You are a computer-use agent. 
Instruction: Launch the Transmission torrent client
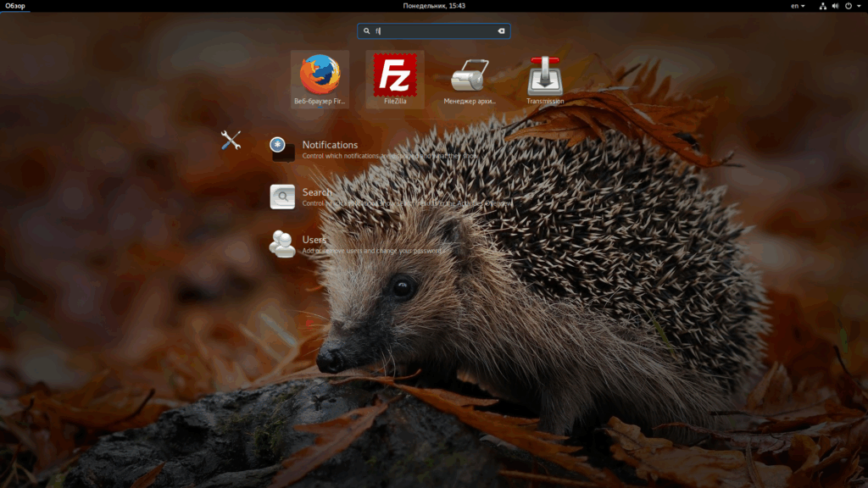(545, 79)
